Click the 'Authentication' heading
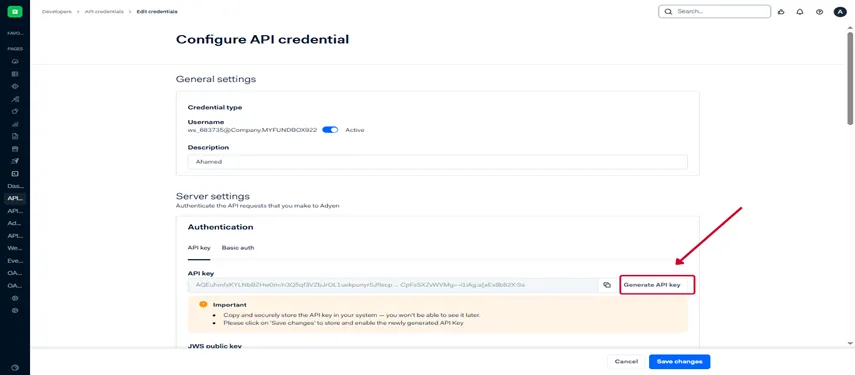 click(220, 227)
